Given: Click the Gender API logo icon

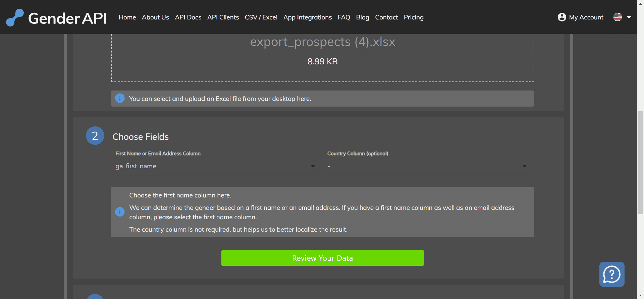Looking at the screenshot, I should pyautogui.click(x=15, y=17).
